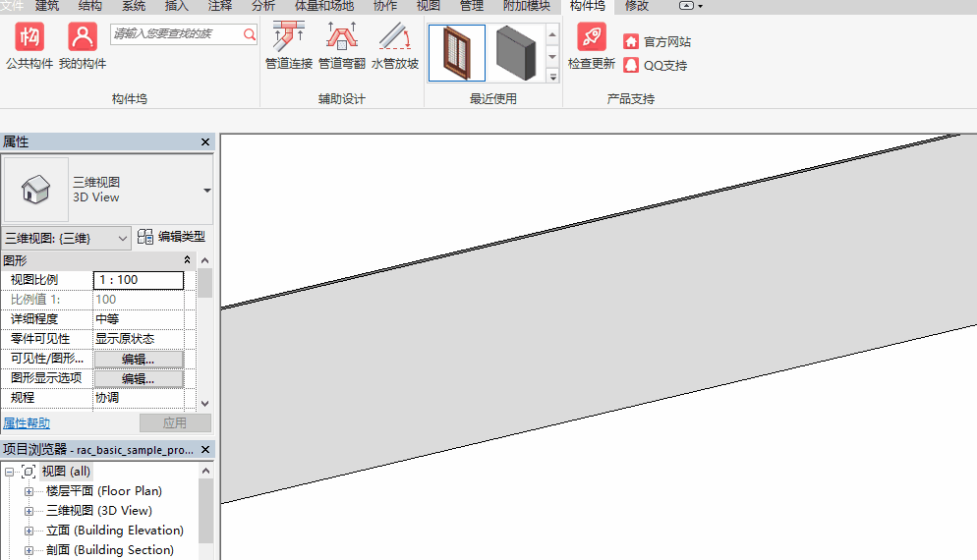The width and height of the screenshot is (977, 560).
Task: Launch the 管道弯翻 pipe bend tool
Action: 341,45
